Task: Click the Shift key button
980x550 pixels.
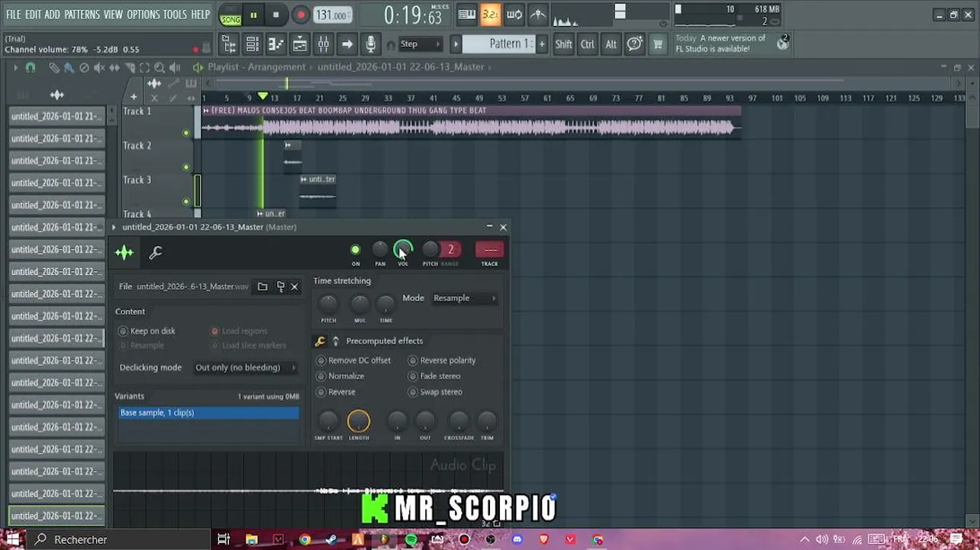Action: coord(563,44)
